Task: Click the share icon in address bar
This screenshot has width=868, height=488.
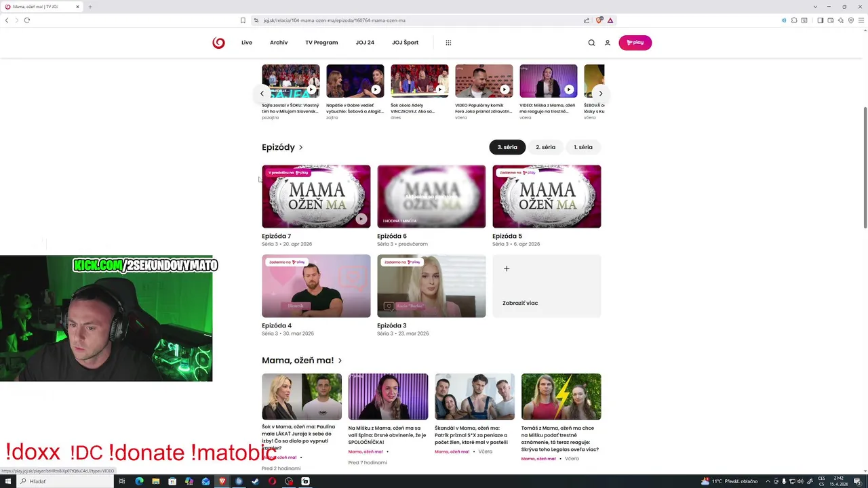Action: coord(587,20)
